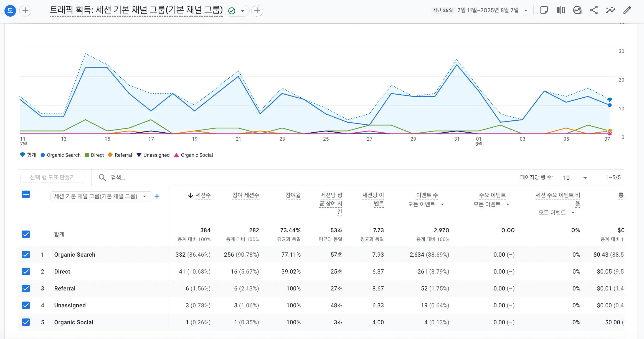
Task: Toggle Direct legend green square
Action: (87, 155)
